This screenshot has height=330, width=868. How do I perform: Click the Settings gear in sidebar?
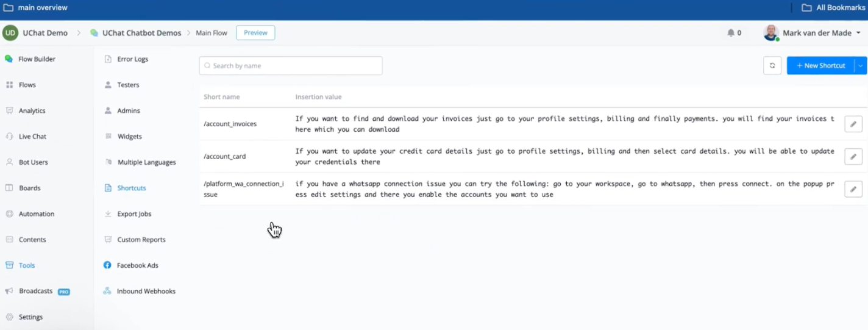[9, 317]
